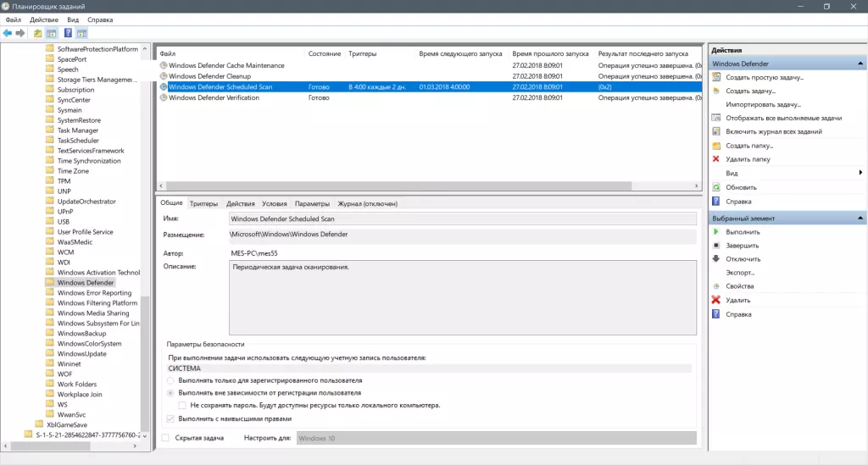868x465 pixels.
Task: Toggle the 'Выполнить с наивысшими правами' checkbox
Action: (171, 418)
